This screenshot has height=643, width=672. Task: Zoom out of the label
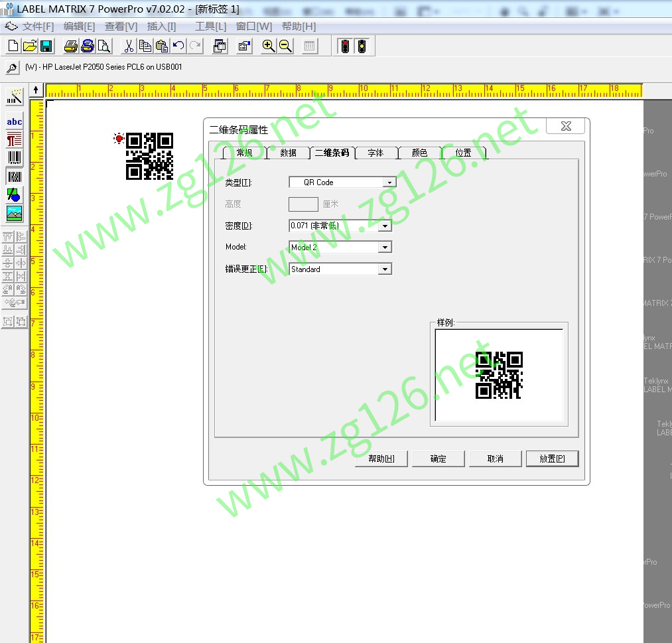(x=285, y=46)
